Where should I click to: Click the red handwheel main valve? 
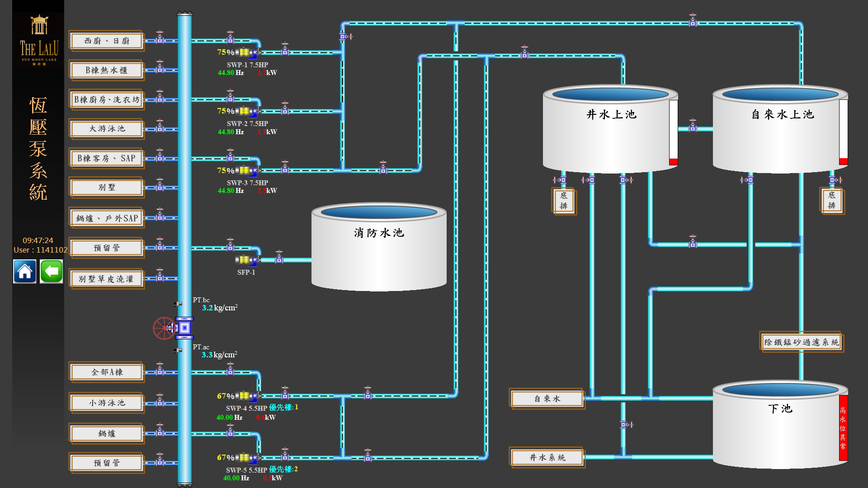[x=163, y=328]
